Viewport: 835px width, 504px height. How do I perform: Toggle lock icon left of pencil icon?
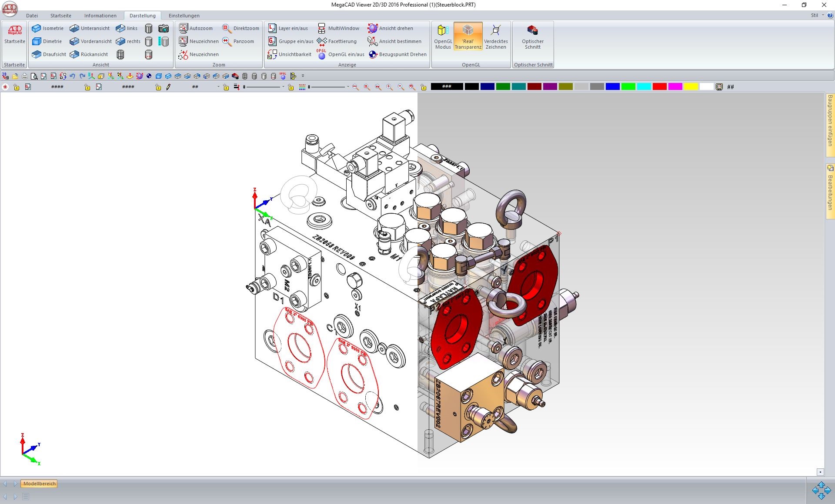[x=158, y=87]
